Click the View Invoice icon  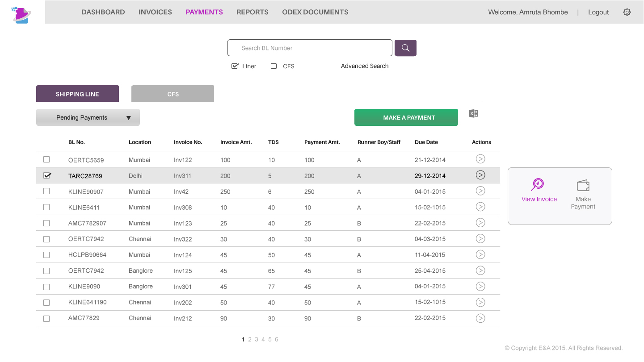[538, 185]
